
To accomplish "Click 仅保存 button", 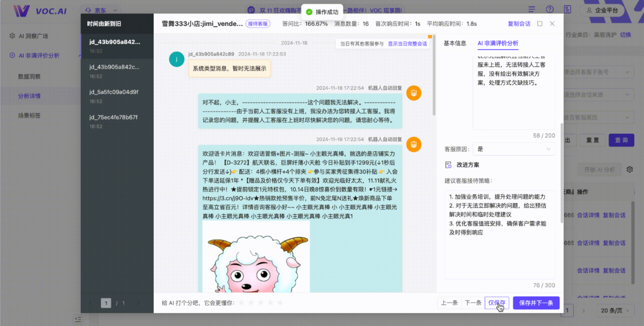I will pos(497,303).
